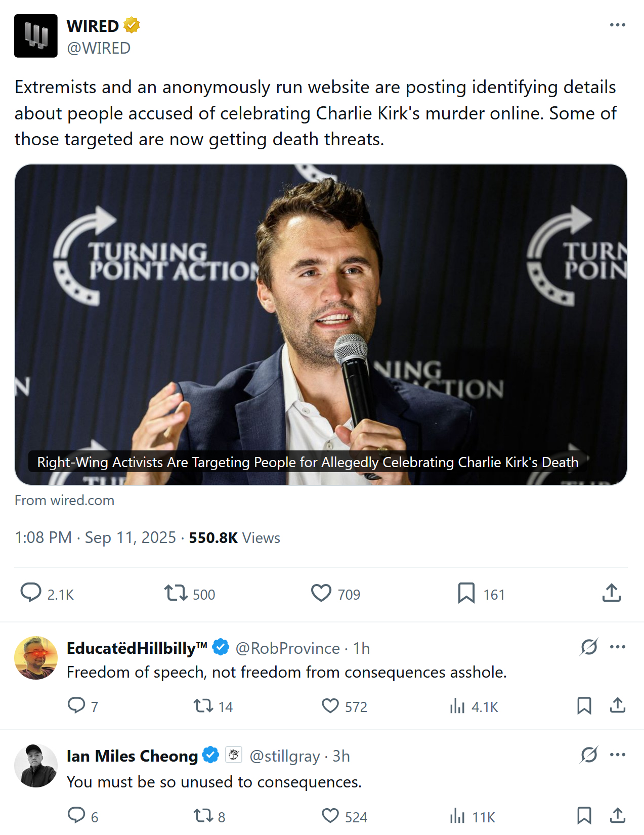Open Grok explain icon on EducatëdHillbilly reply
Screen dimensions: 644x835
[589, 647]
